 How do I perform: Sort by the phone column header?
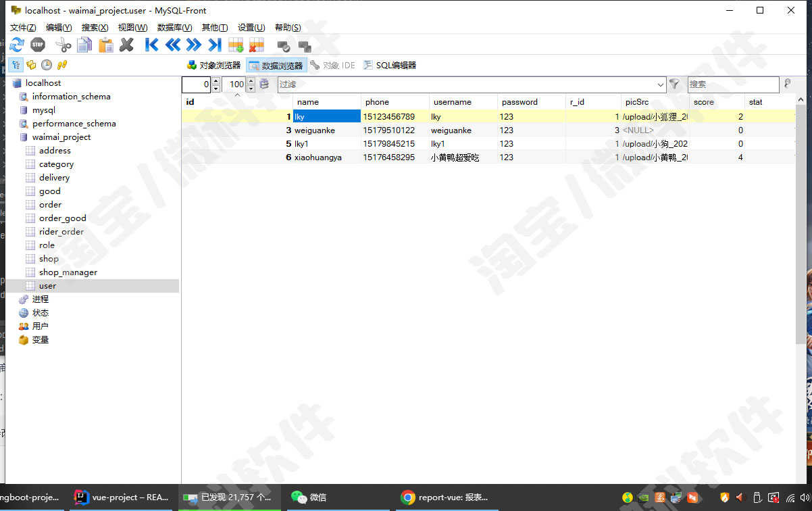(395, 102)
